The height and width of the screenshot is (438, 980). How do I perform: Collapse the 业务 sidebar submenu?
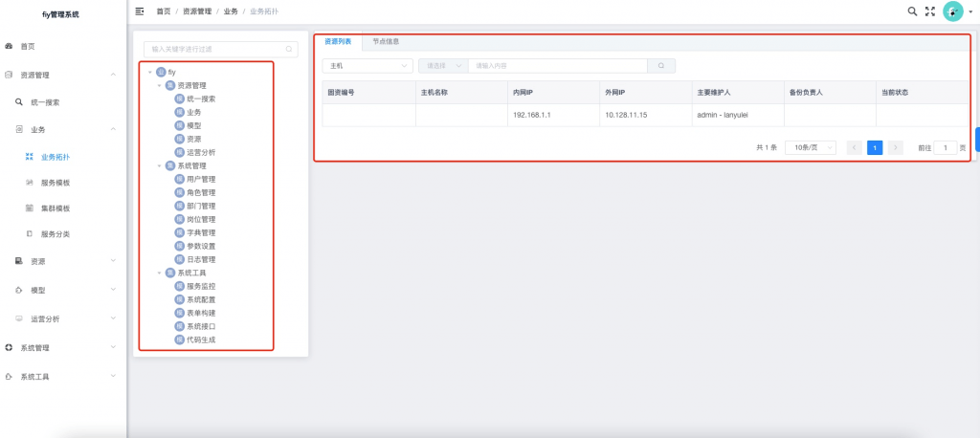tap(113, 129)
